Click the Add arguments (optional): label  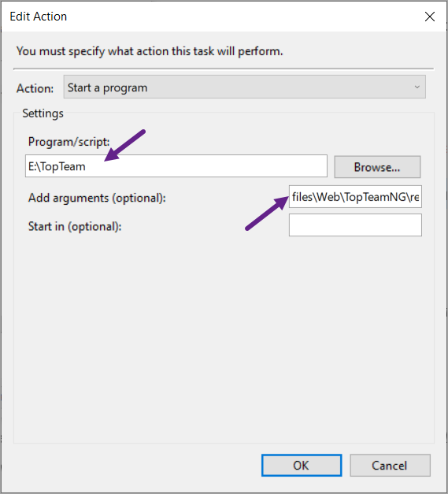pyautogui.click(x=97, y=198)
